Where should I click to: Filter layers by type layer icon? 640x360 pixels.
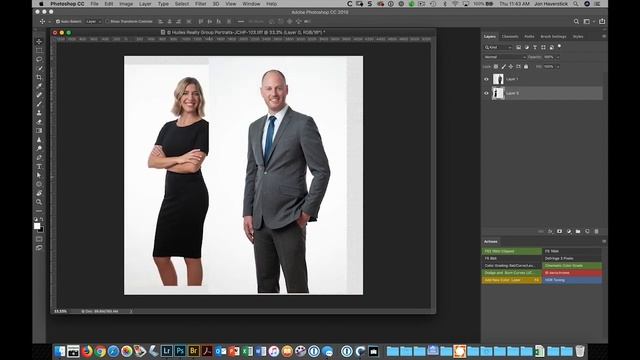[x=535, y=47]
